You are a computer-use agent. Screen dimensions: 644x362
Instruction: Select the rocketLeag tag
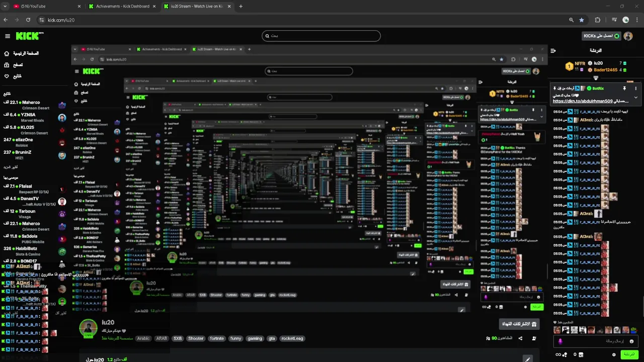pyautogui.click(x=292, y=338)
